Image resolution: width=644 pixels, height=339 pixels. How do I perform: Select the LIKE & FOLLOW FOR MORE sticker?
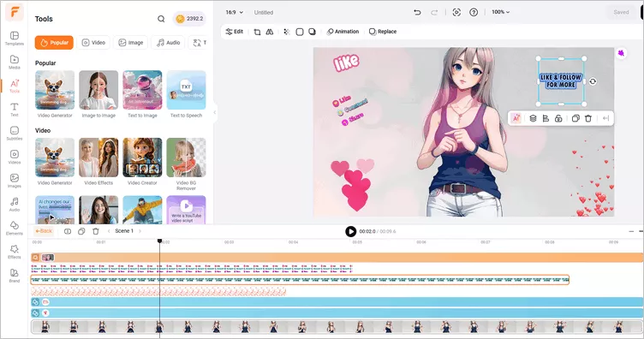tap(561, 80)
